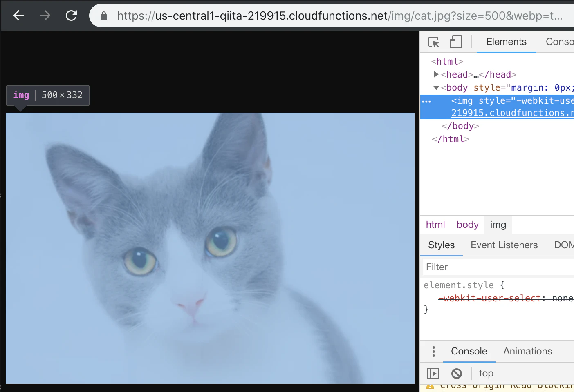Select the closing </html> tag line

[x=451, y=139]
